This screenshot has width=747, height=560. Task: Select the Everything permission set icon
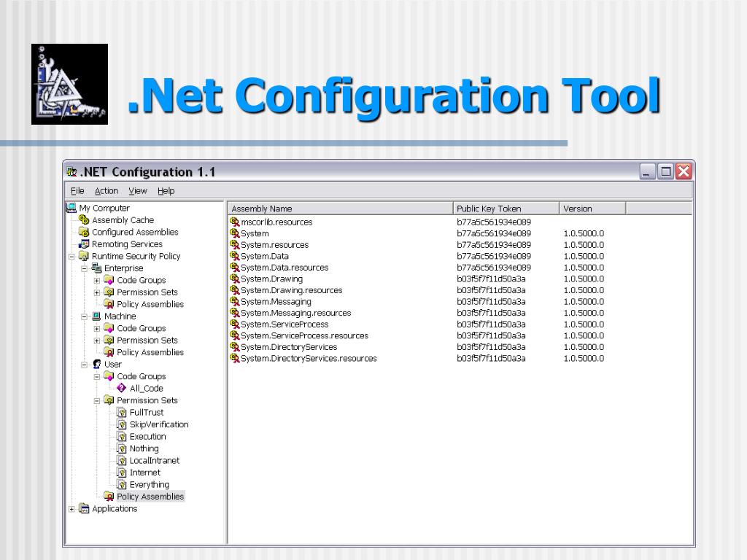[x=122, y=484]
